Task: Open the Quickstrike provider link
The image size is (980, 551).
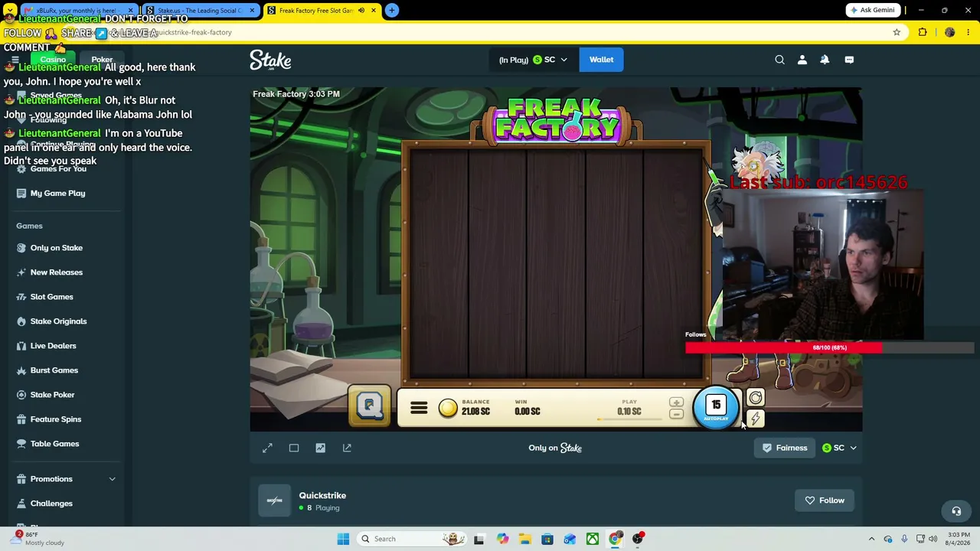Action: click(x=322, y=495)
